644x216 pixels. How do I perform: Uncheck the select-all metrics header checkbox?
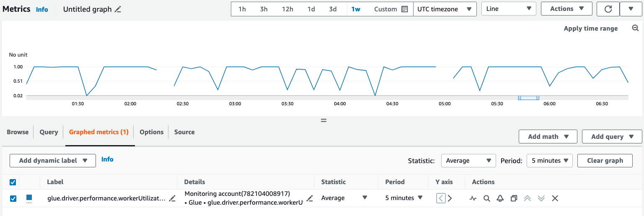coord(13,182)
